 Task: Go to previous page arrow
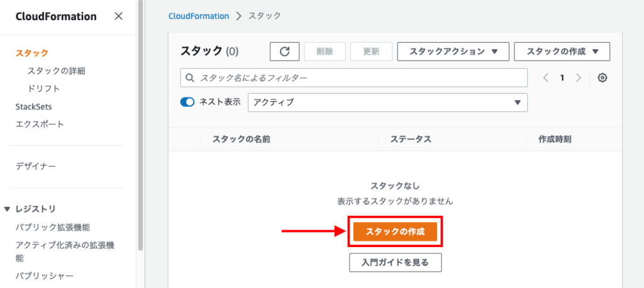tap(546, 77)
